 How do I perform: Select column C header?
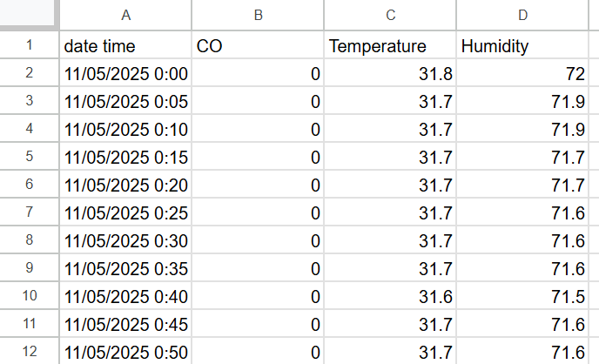point(390,15)
